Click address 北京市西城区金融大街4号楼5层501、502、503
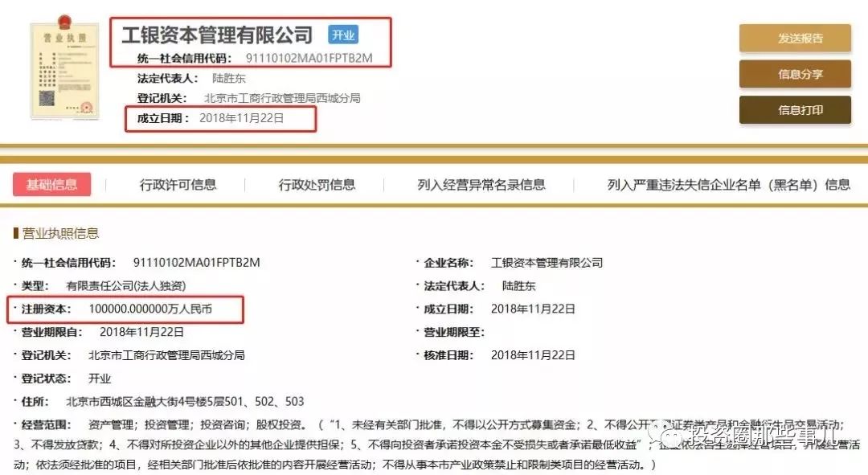Screen dimensions: 868x475 click(185, 401)
